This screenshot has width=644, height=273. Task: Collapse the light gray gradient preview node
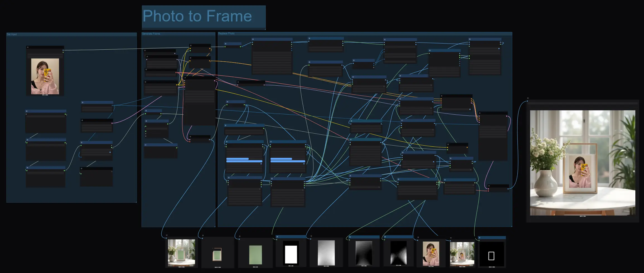(x=311, y=236)
